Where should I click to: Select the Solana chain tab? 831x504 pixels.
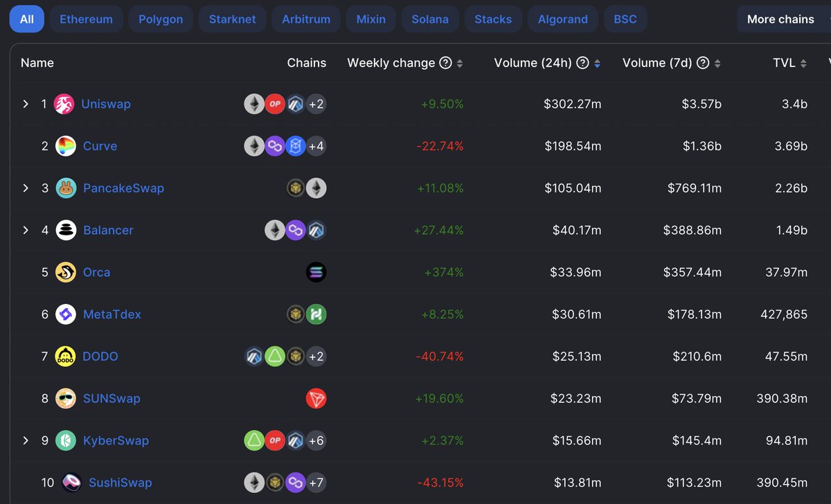[x=430, y=19]
